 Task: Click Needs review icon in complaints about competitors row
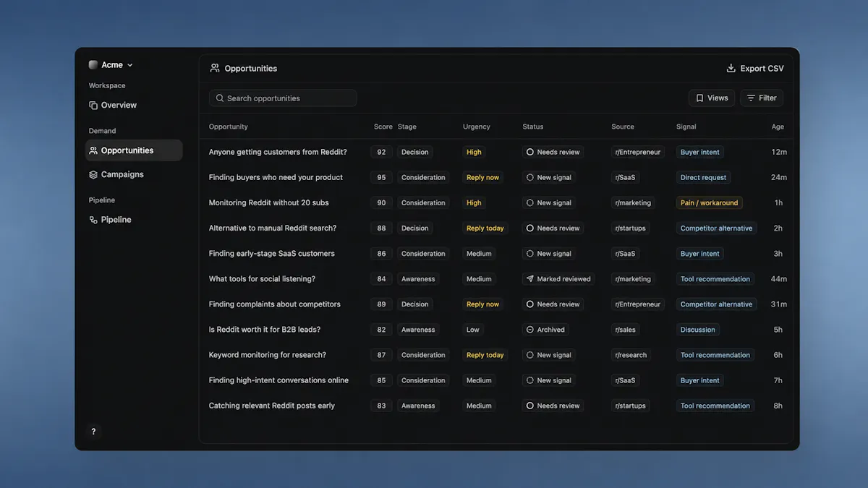coord(530,304)
